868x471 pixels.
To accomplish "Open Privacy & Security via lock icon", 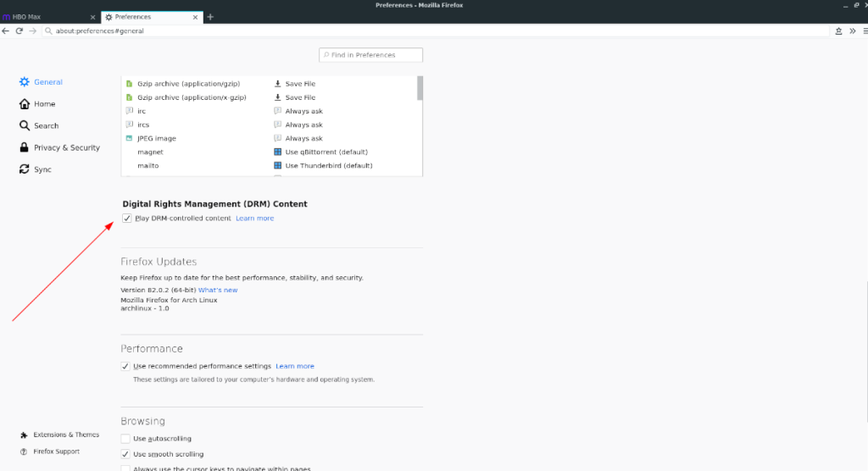I will pyautogui.click(x=25, y=147).
